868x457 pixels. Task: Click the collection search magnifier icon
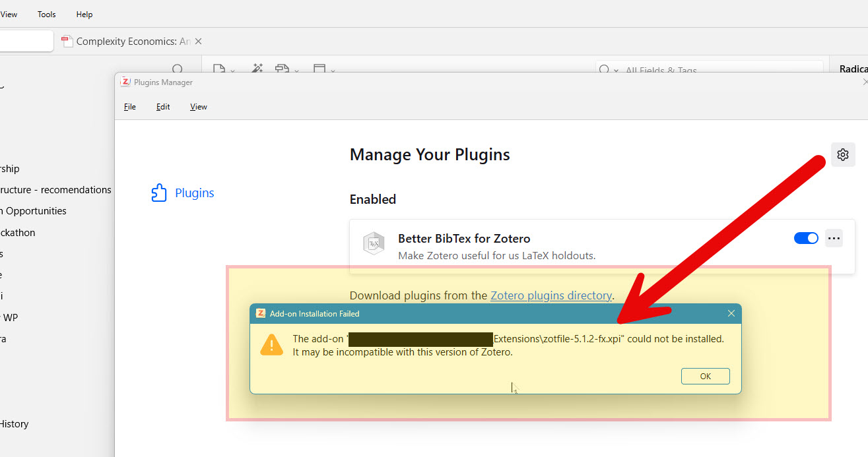(178, 69)
